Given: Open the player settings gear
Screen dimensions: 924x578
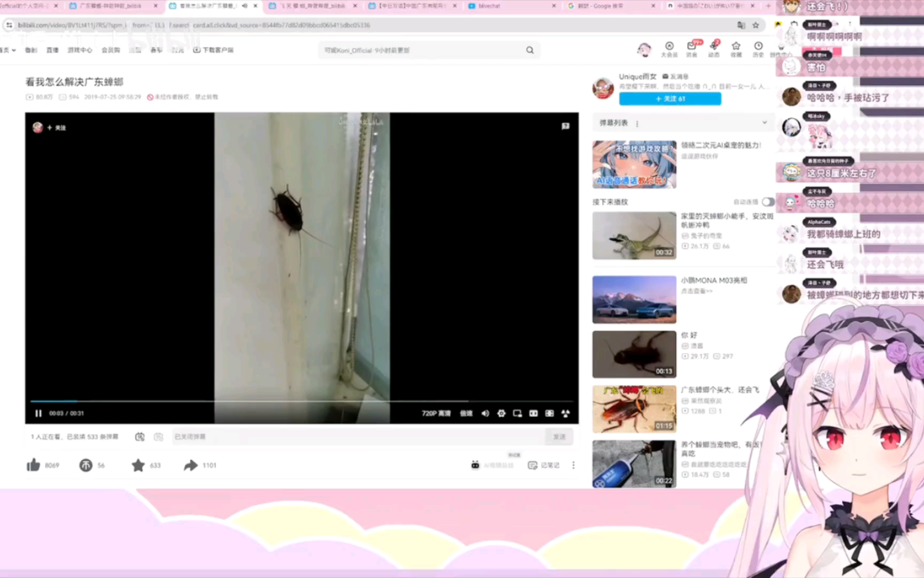Looking at the screenshot, I should [501, 414].
